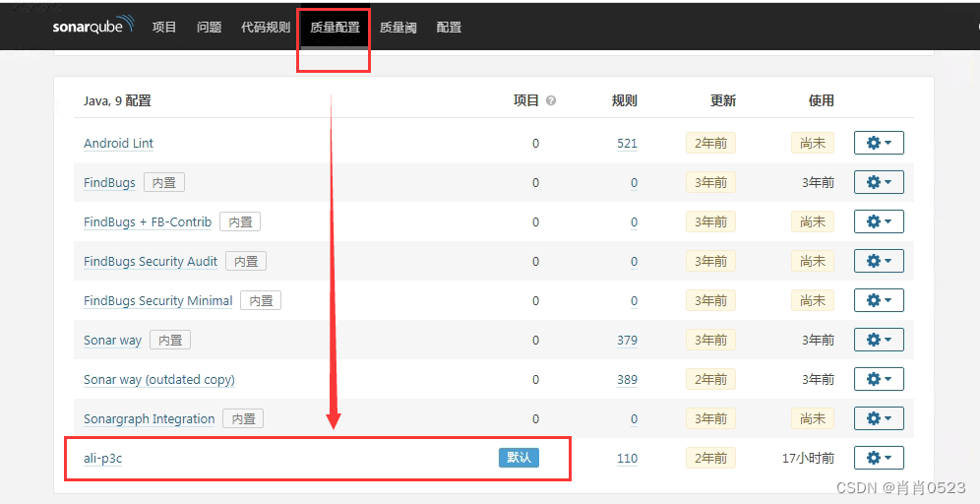Open Sonargraph Integration profile
The image size is (980, 504).
click(x=150, y=419)
